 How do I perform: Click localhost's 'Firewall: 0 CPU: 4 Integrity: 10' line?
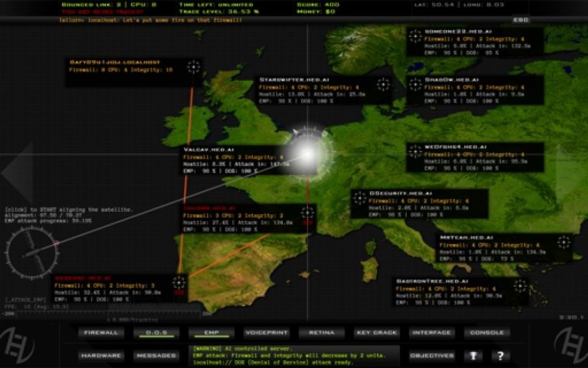(121, 70)
